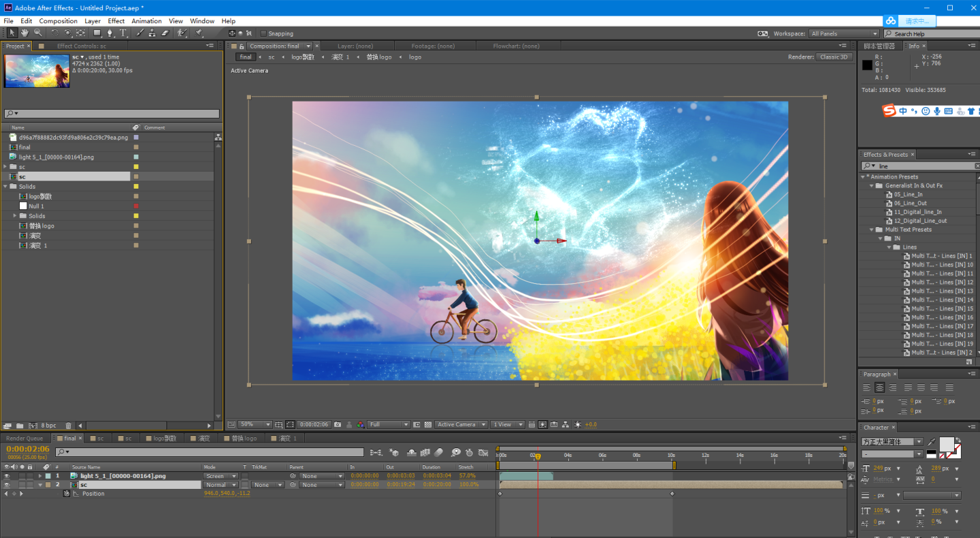Toggle Preserve Transparency for light 5_1 layer
The height and width of the screenshot is (538, 980).
[x=245, y=476]
